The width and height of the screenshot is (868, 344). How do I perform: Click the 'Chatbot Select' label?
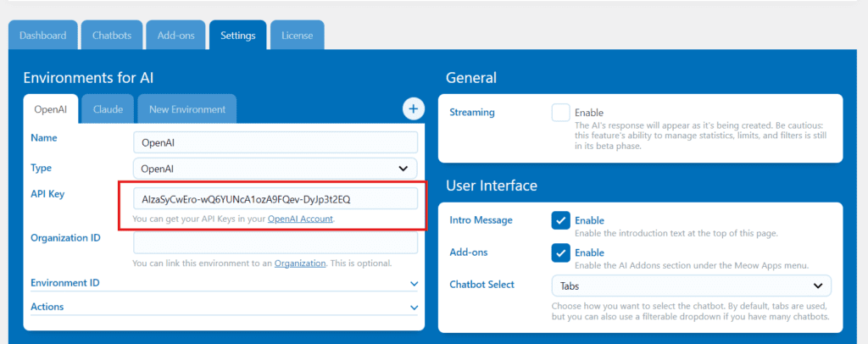[482, 285]
